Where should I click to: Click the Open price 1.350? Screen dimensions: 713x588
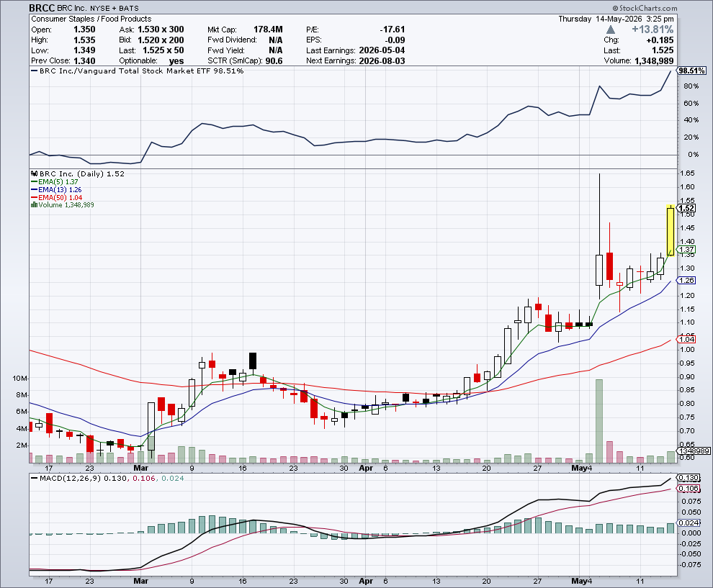click(84, 30)
